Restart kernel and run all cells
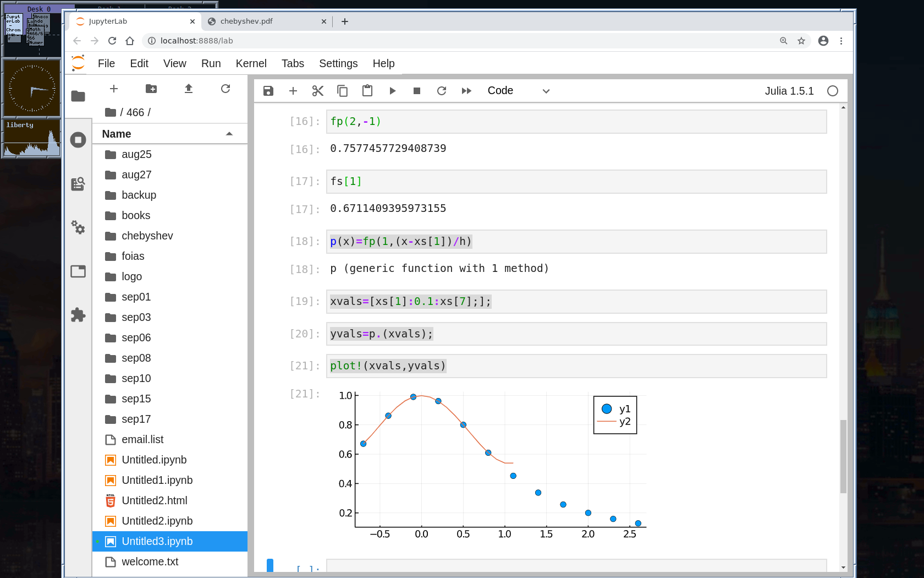The width and height of the screenshot is (924, 578). point(466,91)
